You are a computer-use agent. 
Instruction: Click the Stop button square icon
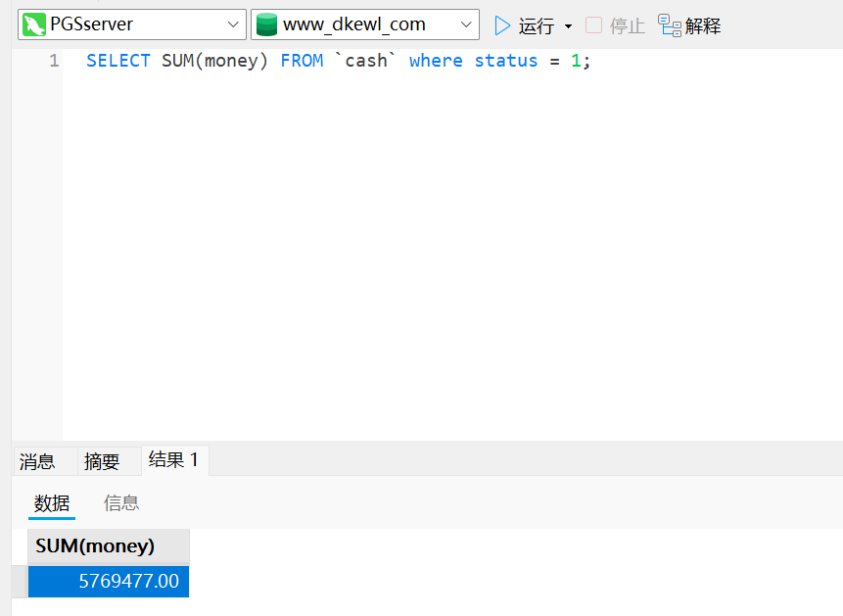tap(593, 25)
